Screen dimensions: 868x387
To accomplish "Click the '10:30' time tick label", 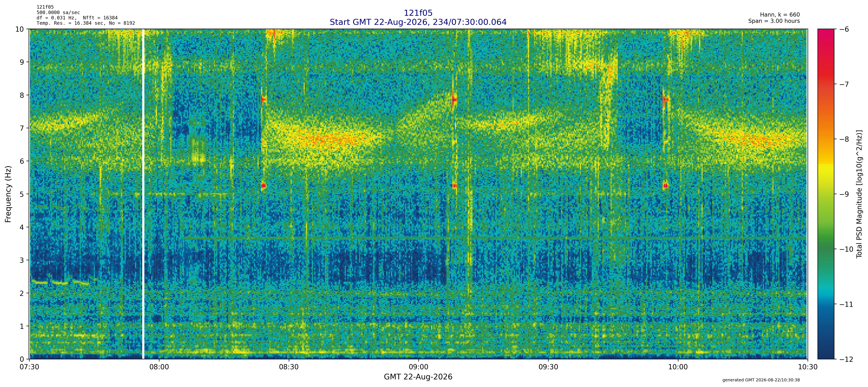I will (808, 367).
